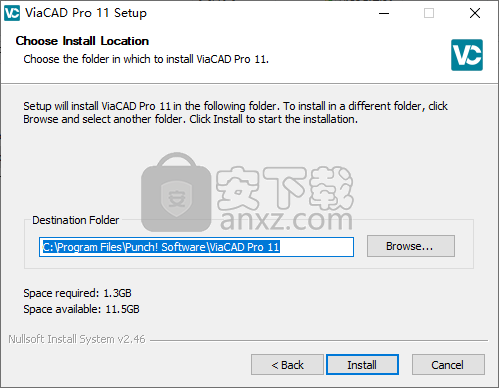Click the Nullsoft Install System v2.46 label
This screenshot has height=388, width=499.
click(77, 339)
